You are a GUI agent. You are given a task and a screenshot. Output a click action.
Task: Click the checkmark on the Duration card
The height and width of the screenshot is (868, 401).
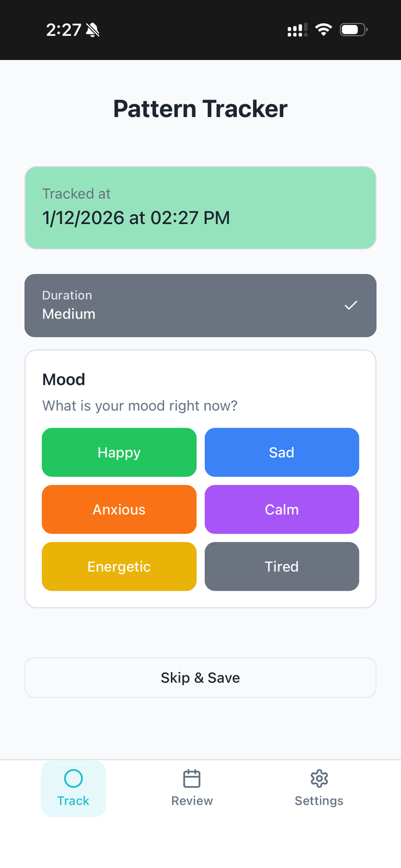click(x=351, y=305)
